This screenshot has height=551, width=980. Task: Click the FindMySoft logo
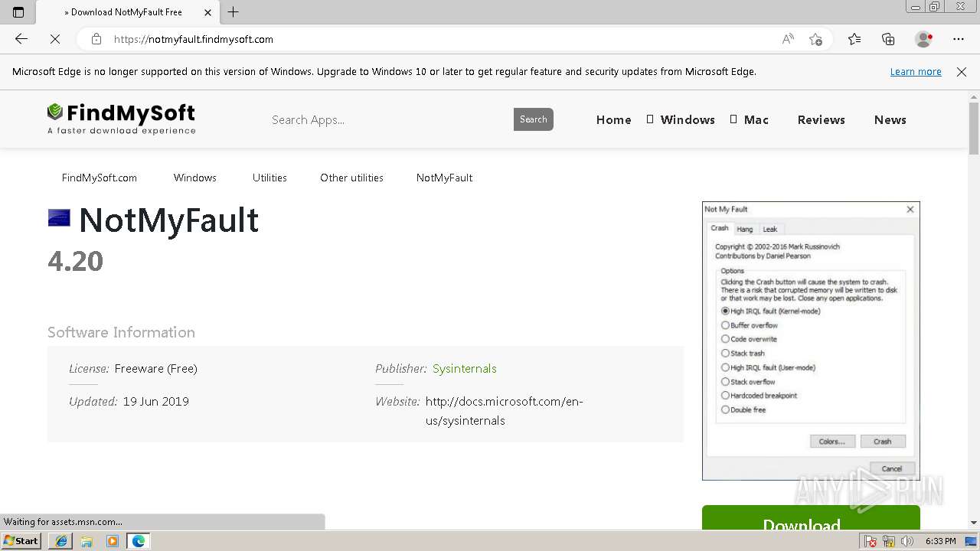(x=121, y=119)
